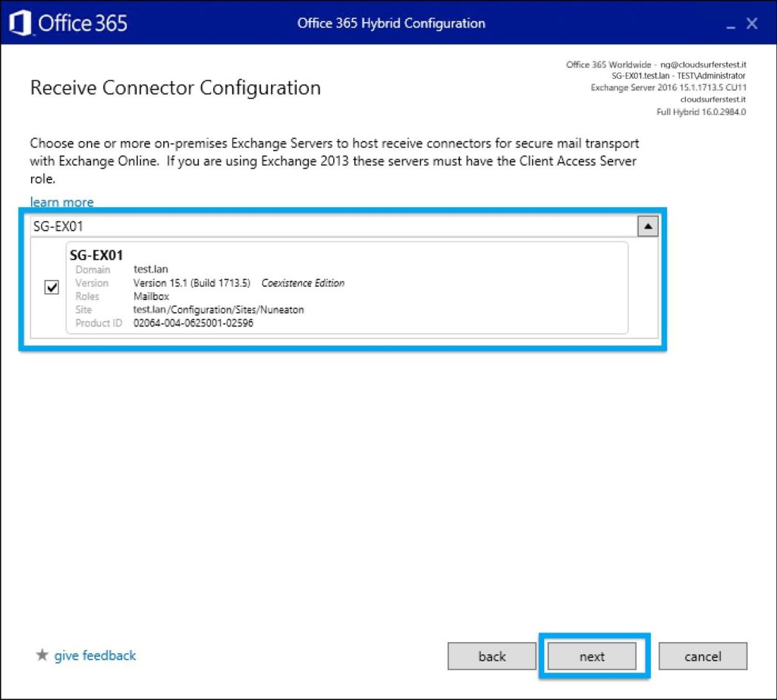
Task: Click the Version field label
Action: point(92,283)
